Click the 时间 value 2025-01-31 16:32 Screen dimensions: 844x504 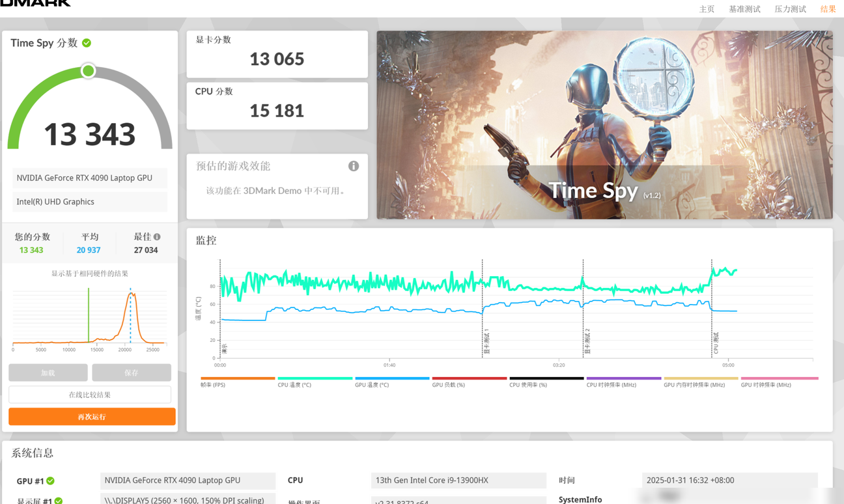pos(729,481)
